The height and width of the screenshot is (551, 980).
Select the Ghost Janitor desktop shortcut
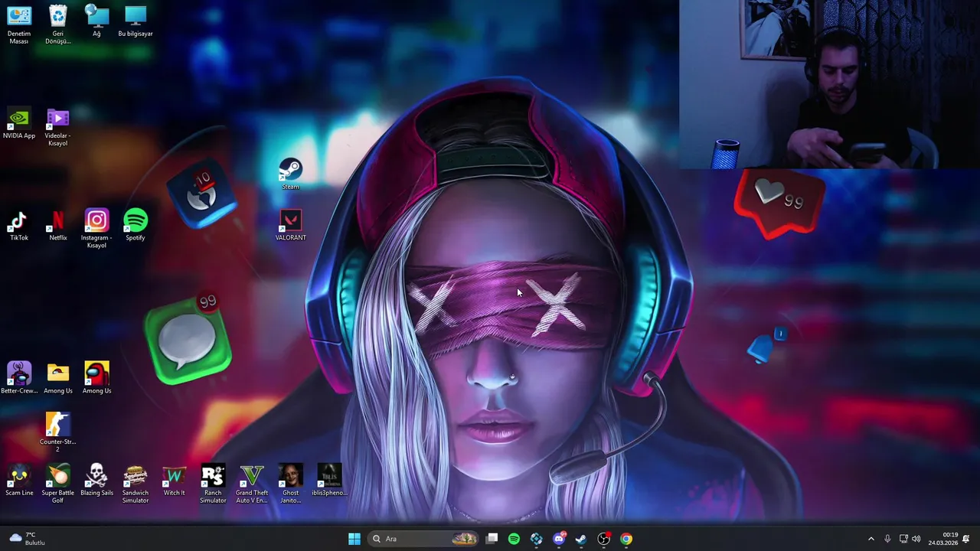pyautogui.click(x=290, y=484)
